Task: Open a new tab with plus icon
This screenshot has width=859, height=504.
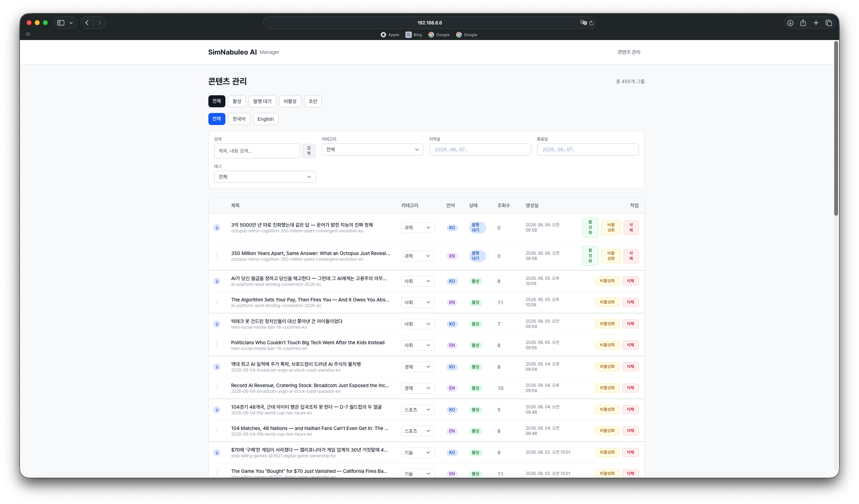Action: click(x=816, y=23)
